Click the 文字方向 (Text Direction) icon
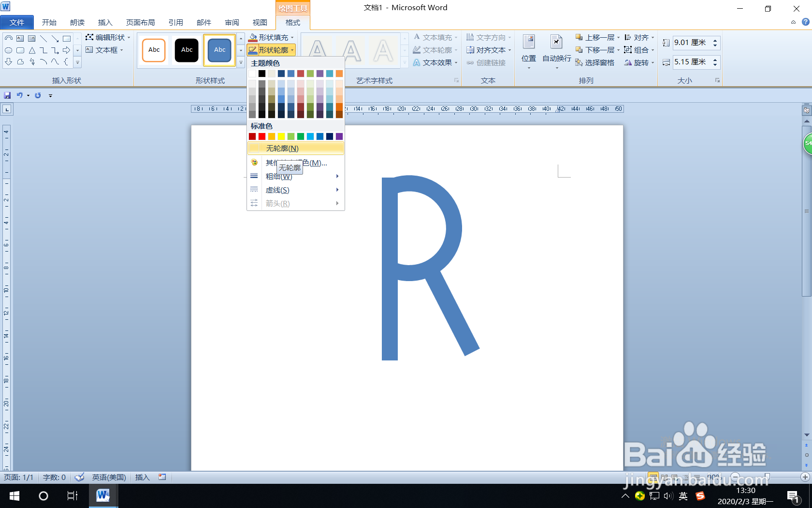Viewport: 812px width, 508px height. tap(470, 37)
